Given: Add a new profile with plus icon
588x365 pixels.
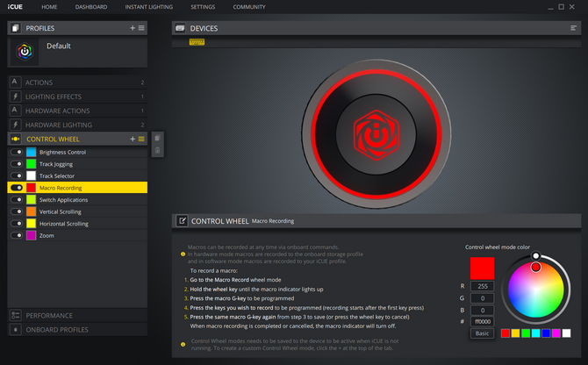Looking at the screenshot, I should coord(133,28).
